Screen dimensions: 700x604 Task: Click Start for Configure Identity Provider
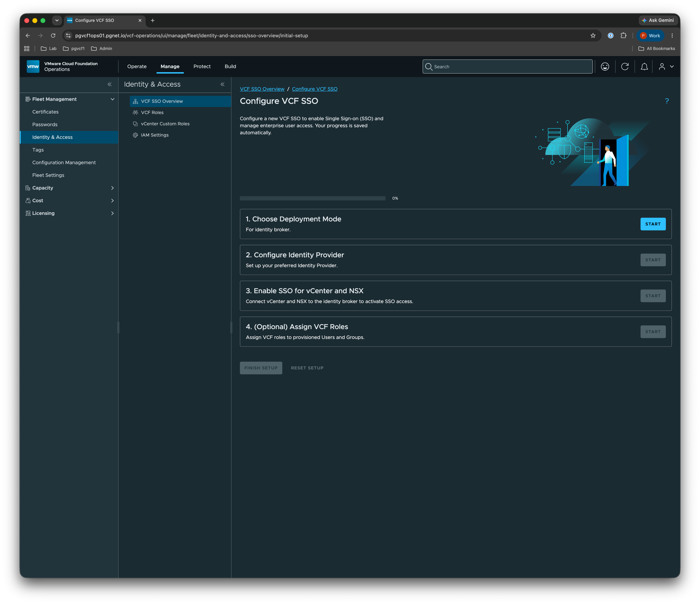click(x=653, y=260)
